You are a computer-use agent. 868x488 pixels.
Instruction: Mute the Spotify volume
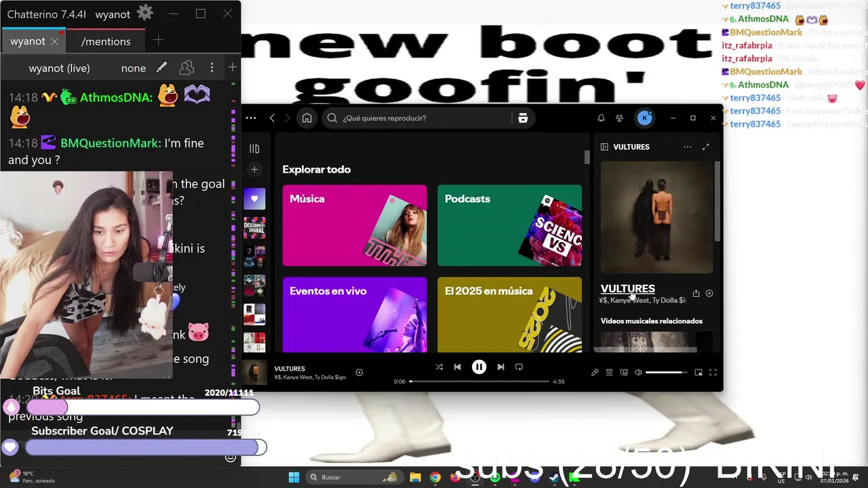coord(638,372)
